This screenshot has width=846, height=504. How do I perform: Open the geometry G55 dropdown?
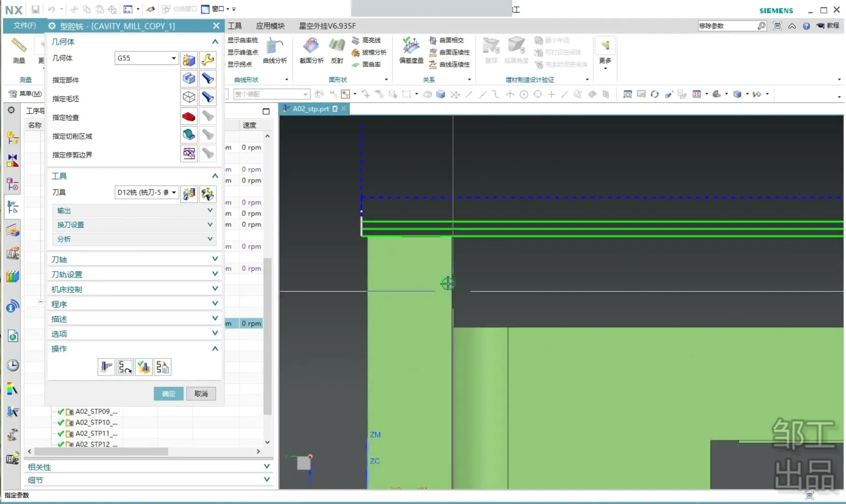[173, 58]
